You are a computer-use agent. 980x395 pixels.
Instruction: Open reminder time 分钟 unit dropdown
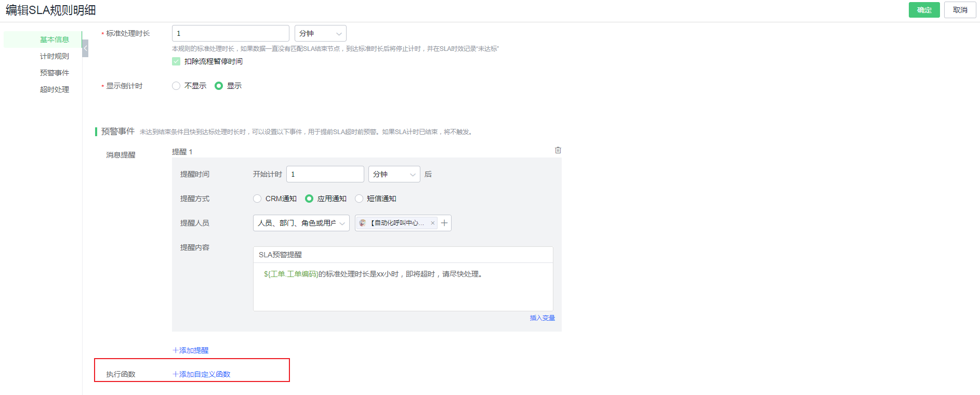pyautogui.click(x=394, y=174)
